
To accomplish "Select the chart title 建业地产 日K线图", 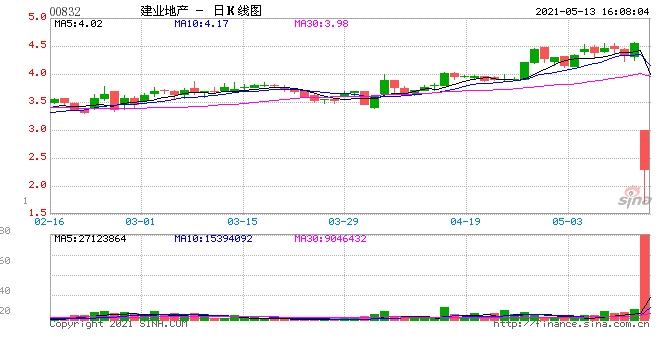I will click(x=201, y=11).
